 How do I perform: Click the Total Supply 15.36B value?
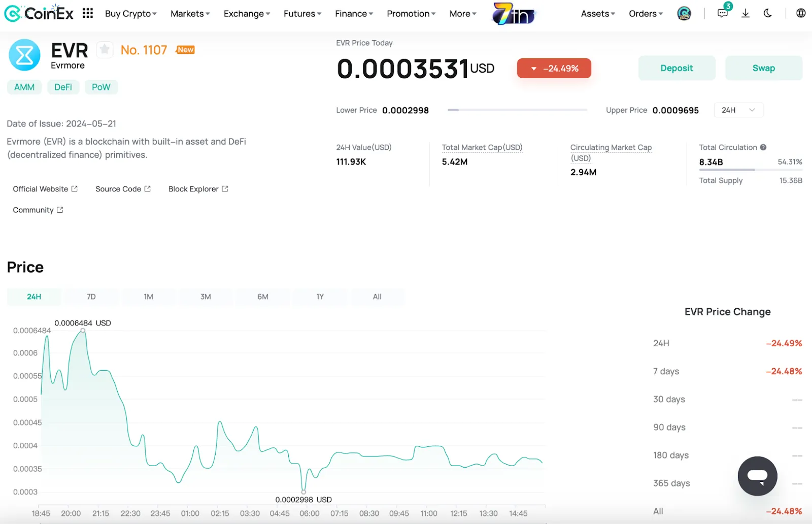click(791, 180)
